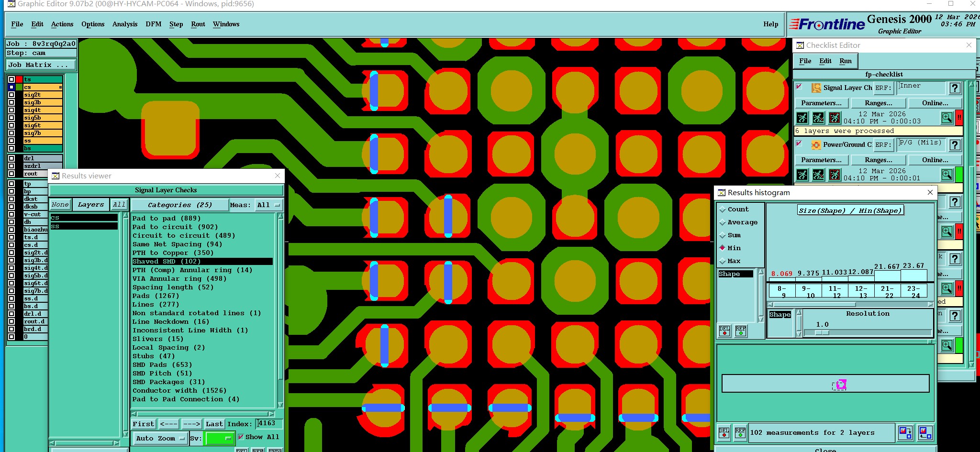
Task: Select Sum radio option in histogram
Action: click(723, 235)
